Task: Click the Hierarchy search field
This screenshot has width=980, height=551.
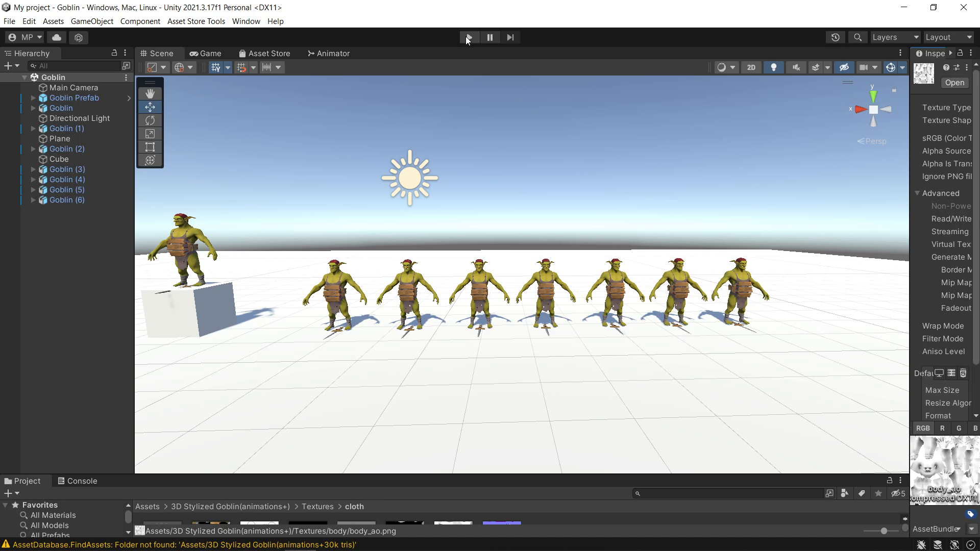Action: (74, 66)
